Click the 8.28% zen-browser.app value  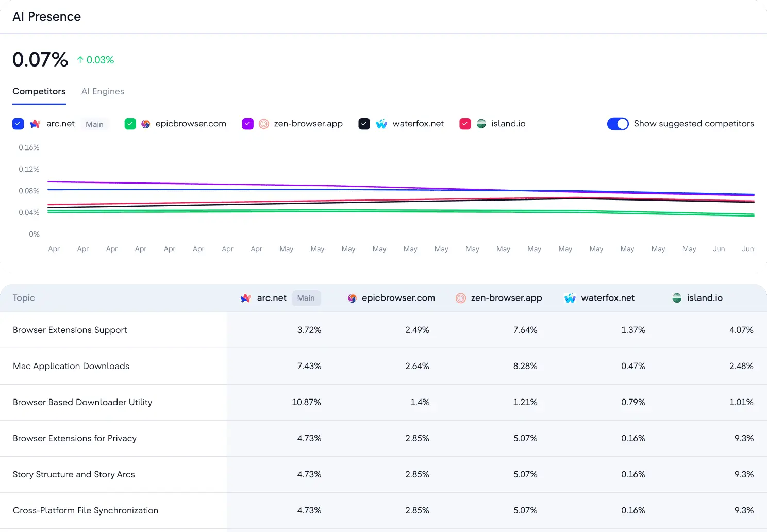pos(525,366)
